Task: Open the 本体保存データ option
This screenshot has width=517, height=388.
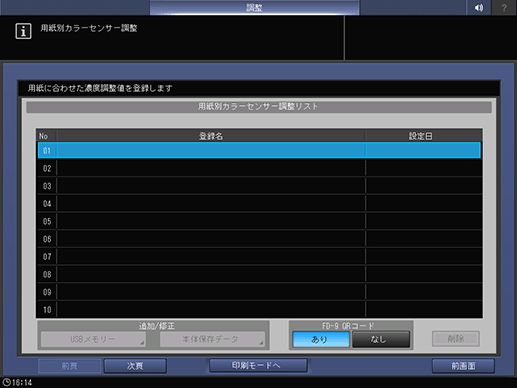Action: 212,339
